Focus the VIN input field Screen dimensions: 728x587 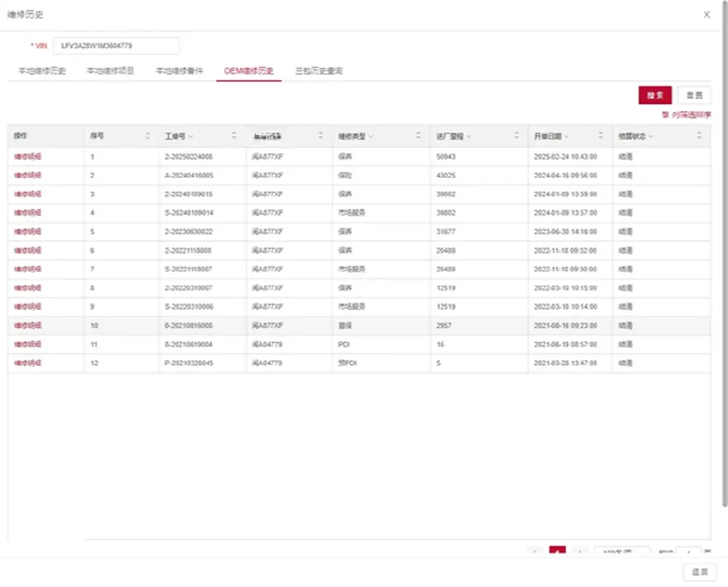pos(115,46)
